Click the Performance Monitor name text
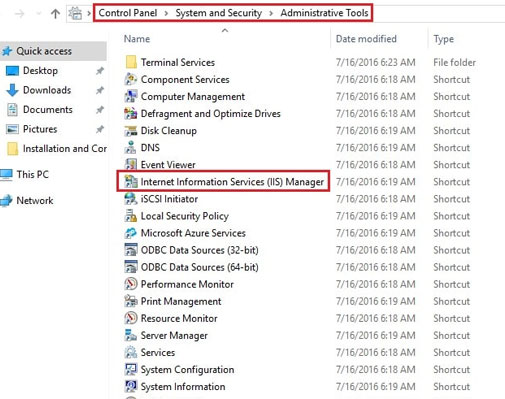This screenshot has height=399, width=505. click(x=187, y=284)
